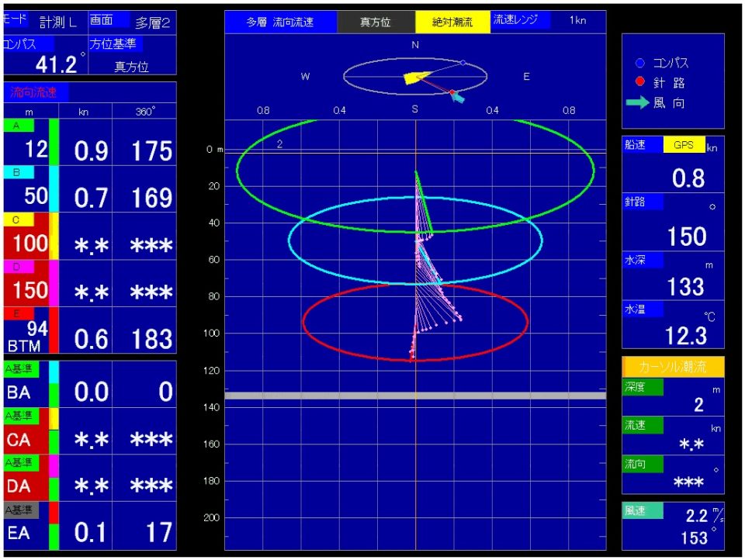This screenshot has width=745, height=560.
Task: Click the yellow current arrow in compass rose
Action: point(416,78)
